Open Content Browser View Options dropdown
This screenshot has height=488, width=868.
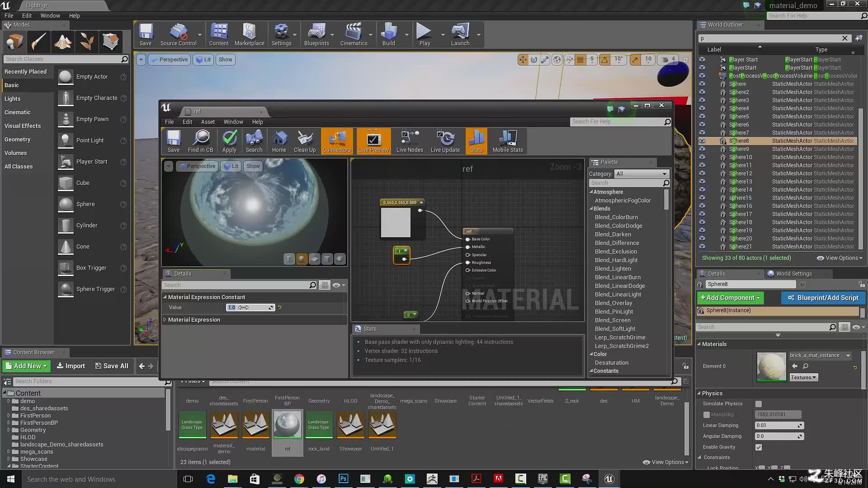click(x=665, y=462)
